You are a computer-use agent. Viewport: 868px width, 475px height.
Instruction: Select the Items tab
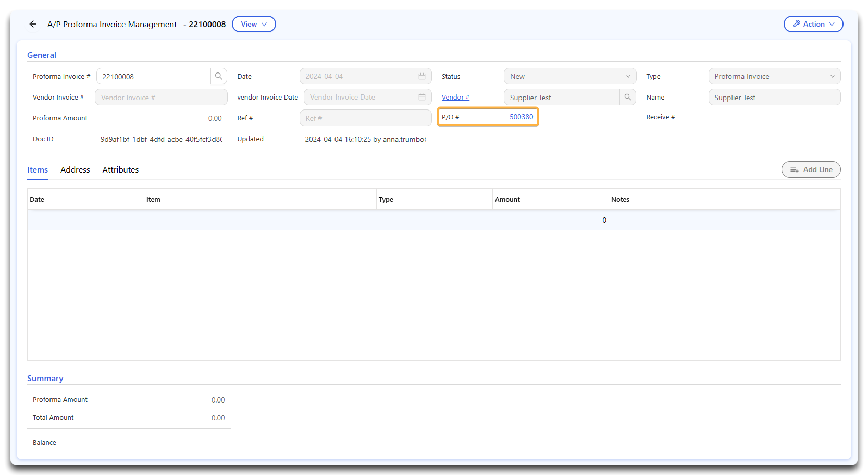(37, 169)
